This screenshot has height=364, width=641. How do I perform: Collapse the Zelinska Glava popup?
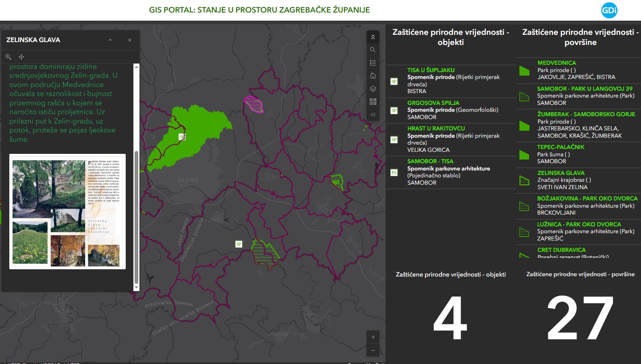pyautogui.click(x=110, y=40)
